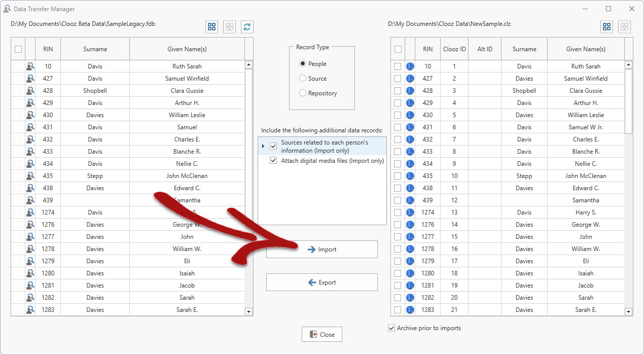Click the gray grid icon above SampleLegacy list
Image resolution: width=644 pixels, height=355 pixels.
(x=229, y=27)
